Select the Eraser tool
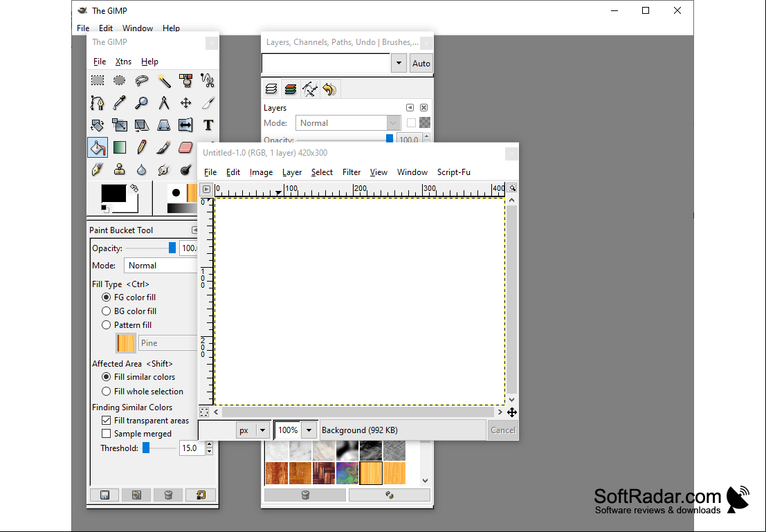766x532 pixels. [x=185, y=147]
